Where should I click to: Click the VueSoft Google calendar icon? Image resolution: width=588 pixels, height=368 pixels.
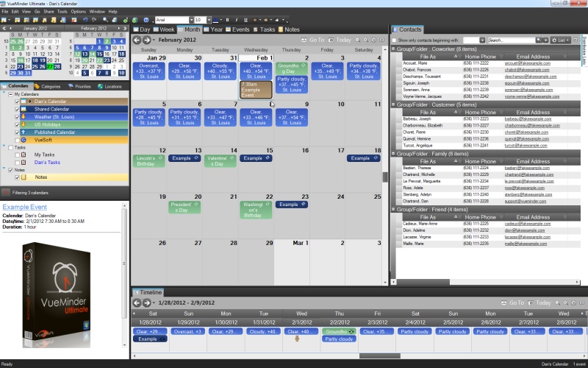[24, 140]
